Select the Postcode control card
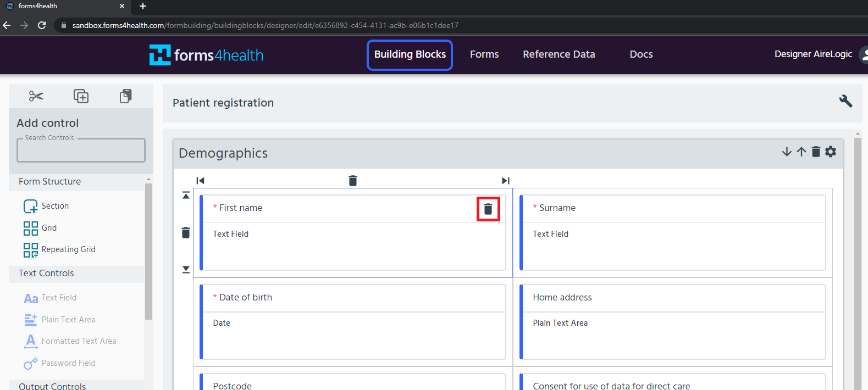Image resolution: width=868 pixels, height=390 pixels. [x=352, y=382]
